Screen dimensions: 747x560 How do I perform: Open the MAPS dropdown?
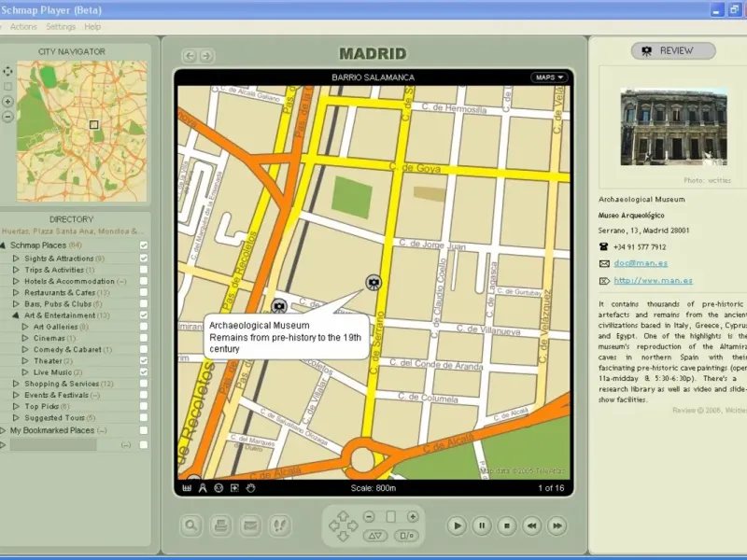549,77
